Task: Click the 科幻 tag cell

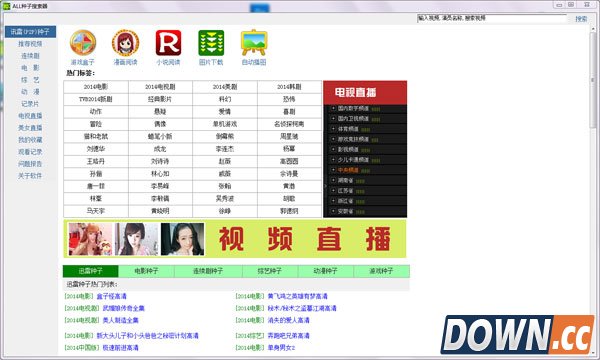Action: click(225, 99)
